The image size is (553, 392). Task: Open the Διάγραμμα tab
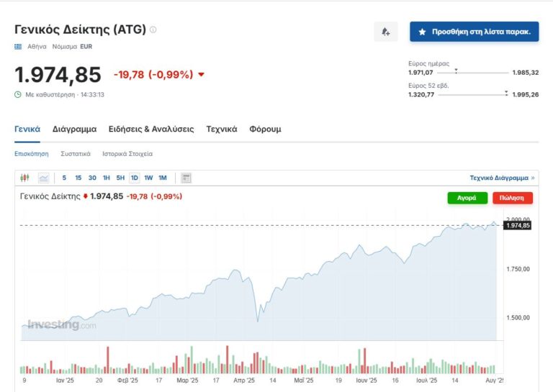74,129
